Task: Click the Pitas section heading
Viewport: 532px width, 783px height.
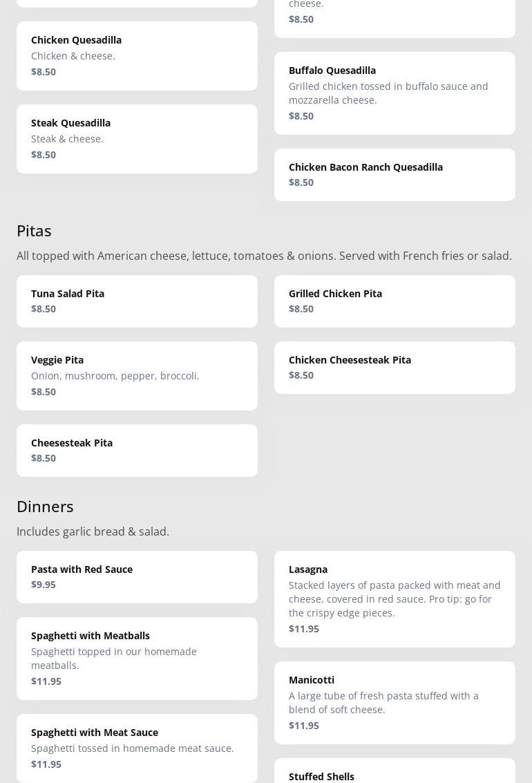Action: (34, 230)
